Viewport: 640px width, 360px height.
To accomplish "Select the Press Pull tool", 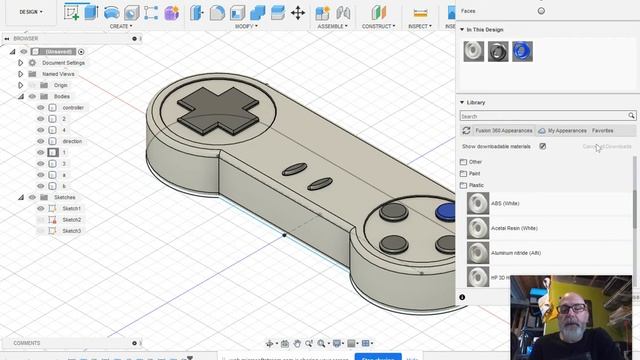I will tap(197, 13).
